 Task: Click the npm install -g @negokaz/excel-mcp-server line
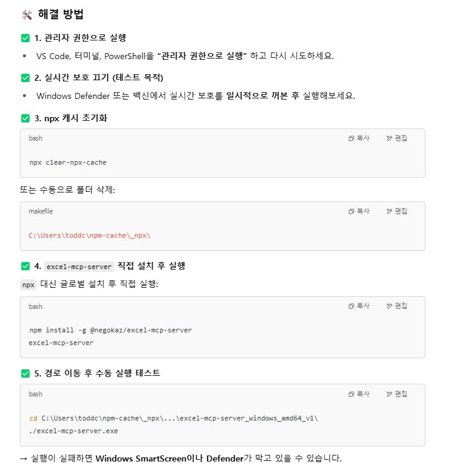pyautogui.click(x=110, y=330)
